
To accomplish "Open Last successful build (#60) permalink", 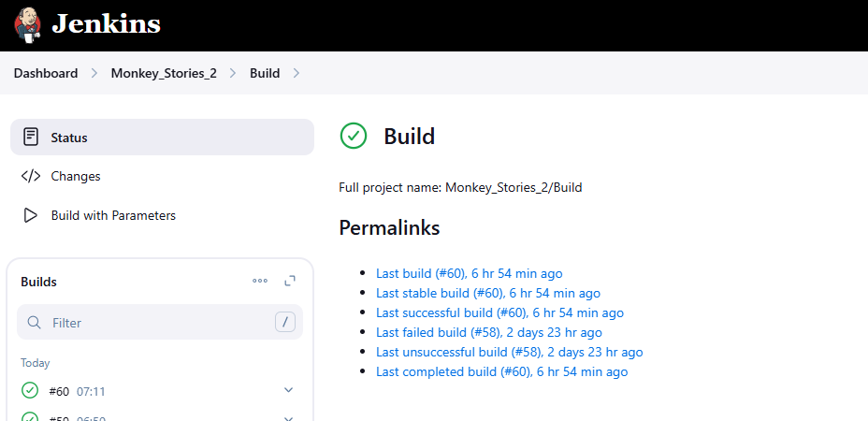I will pos(499,313).
